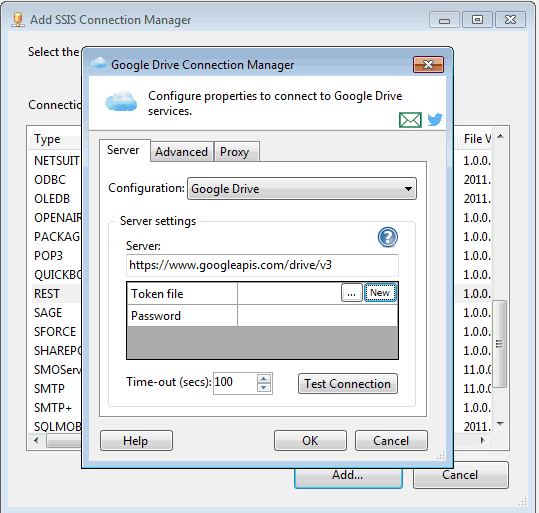
Task: Click the horizontal scrollbar left arrow
Action: pos(36,440)
